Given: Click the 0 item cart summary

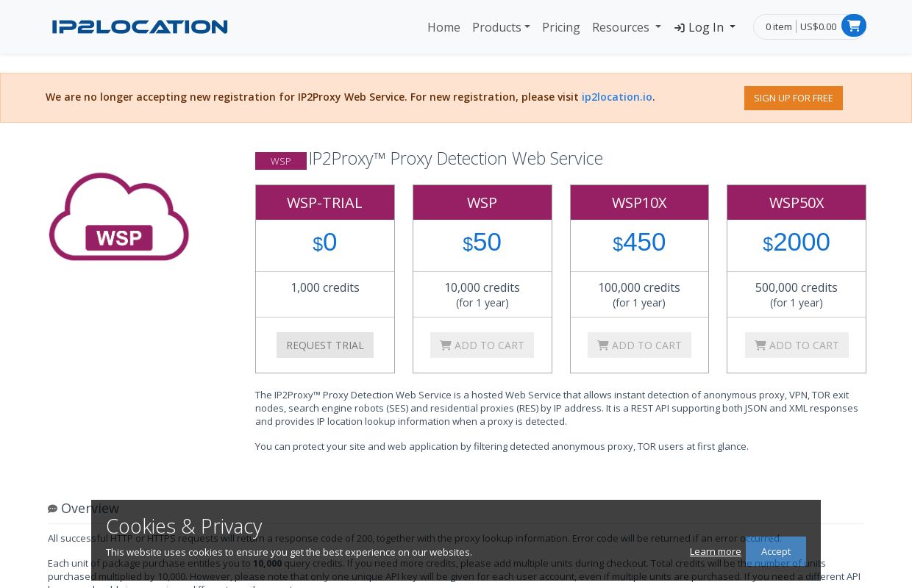Looking at the screenshot, I should point(779,26).
